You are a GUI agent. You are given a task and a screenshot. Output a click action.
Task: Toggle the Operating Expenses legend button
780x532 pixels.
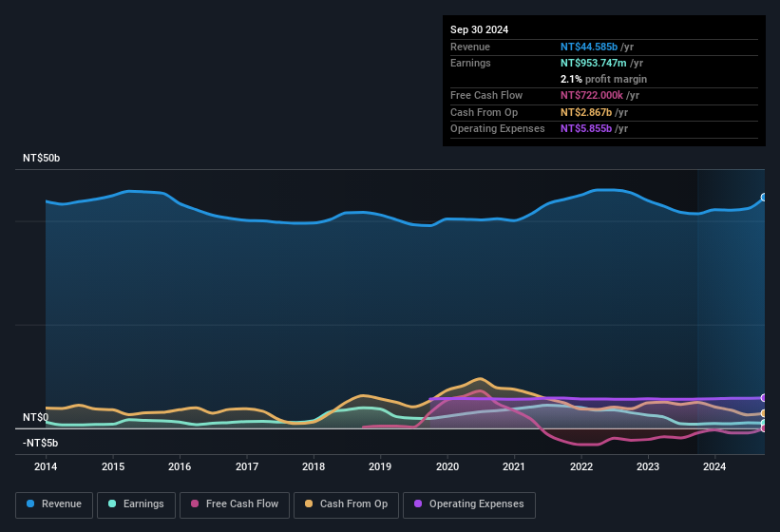click(x=469, y=504)
